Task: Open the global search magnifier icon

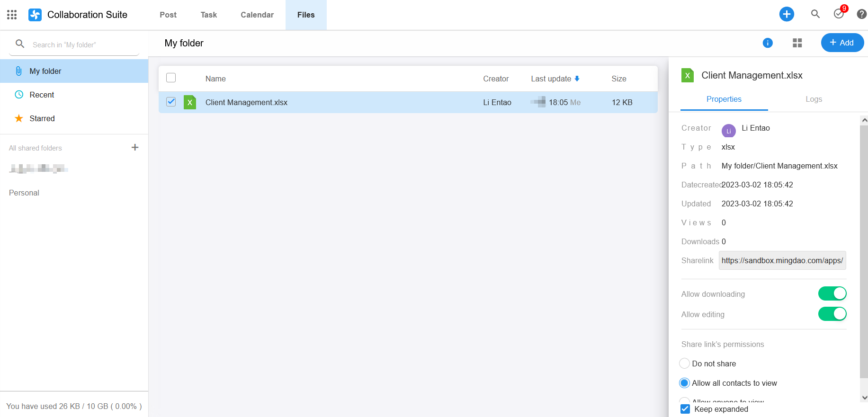Action: 815,14
